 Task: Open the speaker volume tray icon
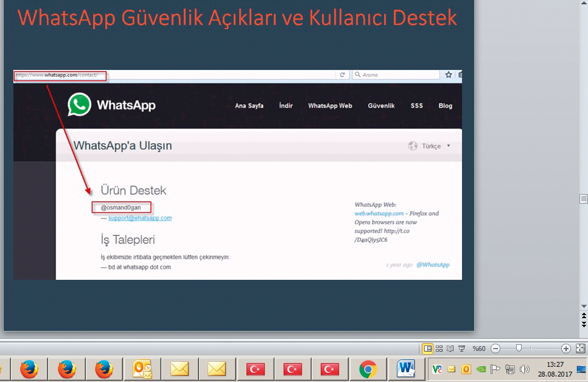coord(523,369)
